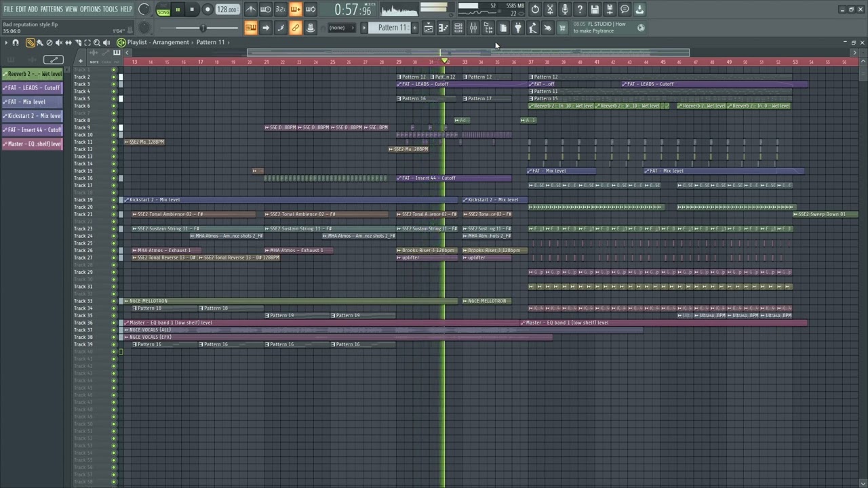Open the EDIT menu
The width and height of the screenshot is (868, 488).
pos(21,9)
